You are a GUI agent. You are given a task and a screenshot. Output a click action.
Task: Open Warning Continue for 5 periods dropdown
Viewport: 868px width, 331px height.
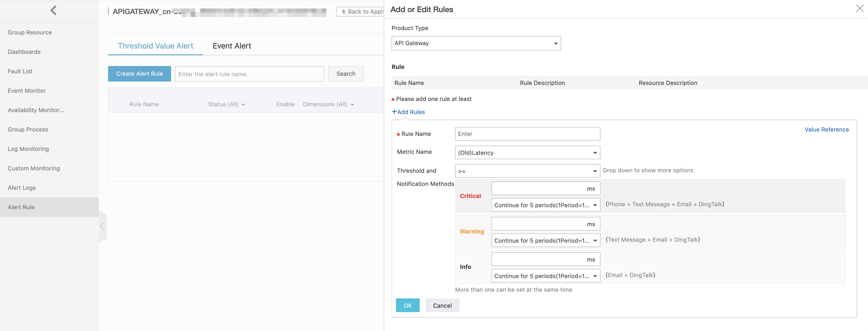coord(545,240)
